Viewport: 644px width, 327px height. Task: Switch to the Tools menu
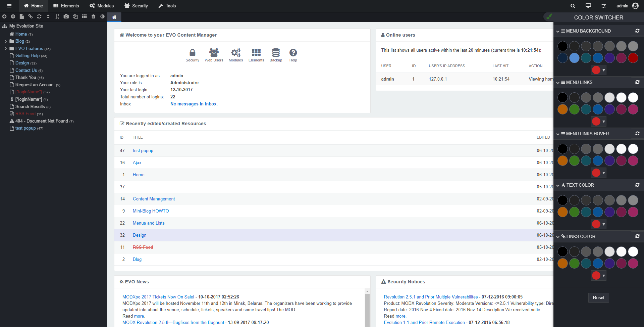click(167, 6)
